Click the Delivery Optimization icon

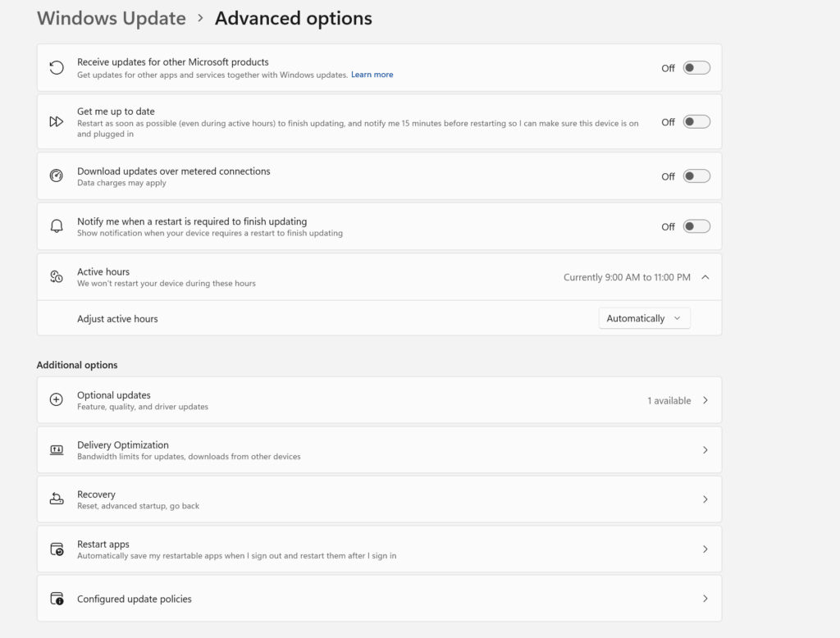click(x=57, y=450)
